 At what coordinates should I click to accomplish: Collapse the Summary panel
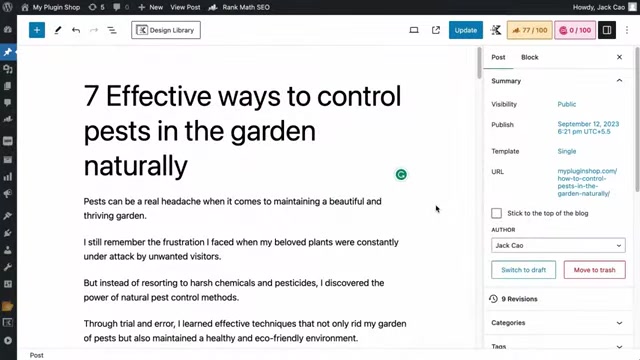[619, 81]
